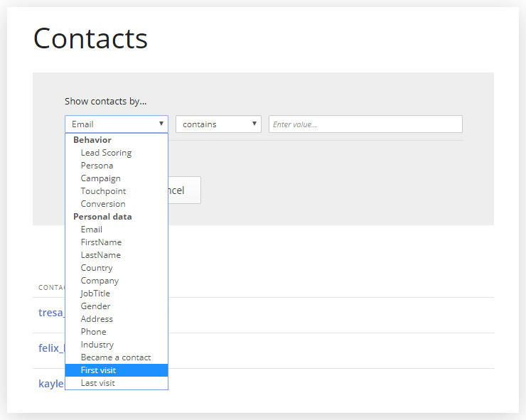Select 'Lead Scoring' from the list

[106, 153]
